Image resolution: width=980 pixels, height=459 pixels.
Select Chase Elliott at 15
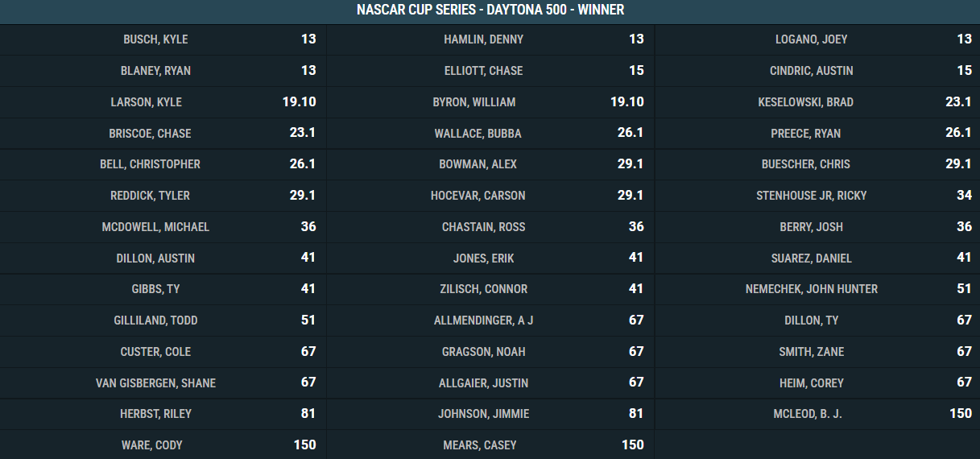pyautogui.click(x=636, y=71)
